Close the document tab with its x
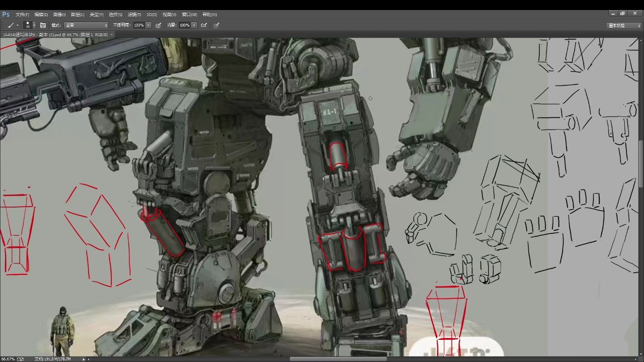 pos(112,35)
